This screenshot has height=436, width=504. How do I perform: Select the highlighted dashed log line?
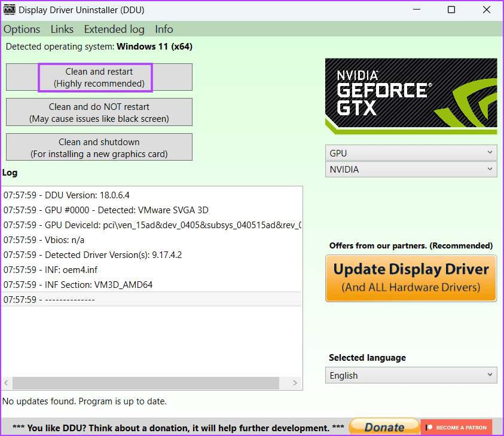click(90, 299)
